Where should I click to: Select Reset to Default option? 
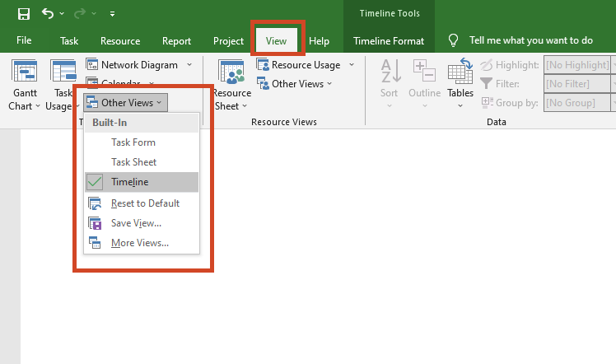pyautogui.click(x=145, y=203)
